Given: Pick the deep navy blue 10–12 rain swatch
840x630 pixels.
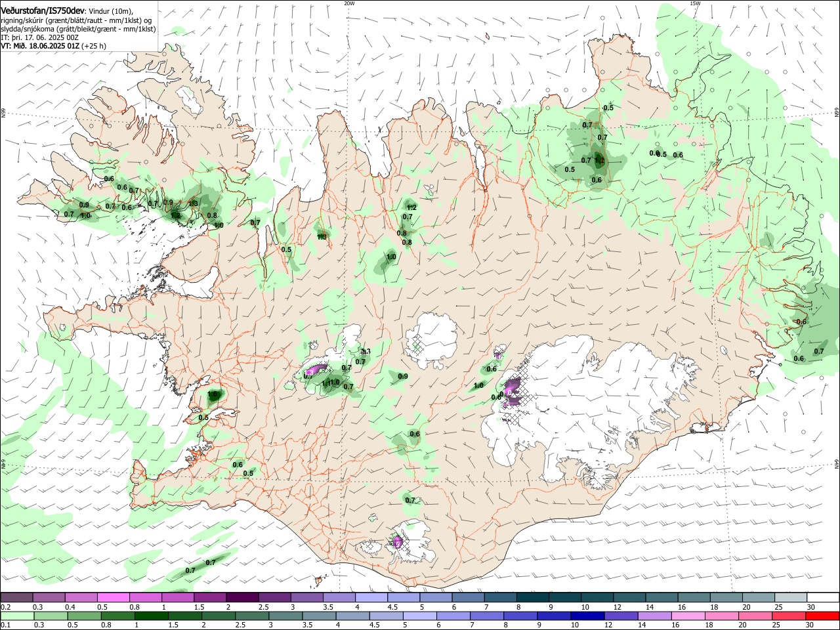Looking at the screenshot, I should tap(587, 616).
